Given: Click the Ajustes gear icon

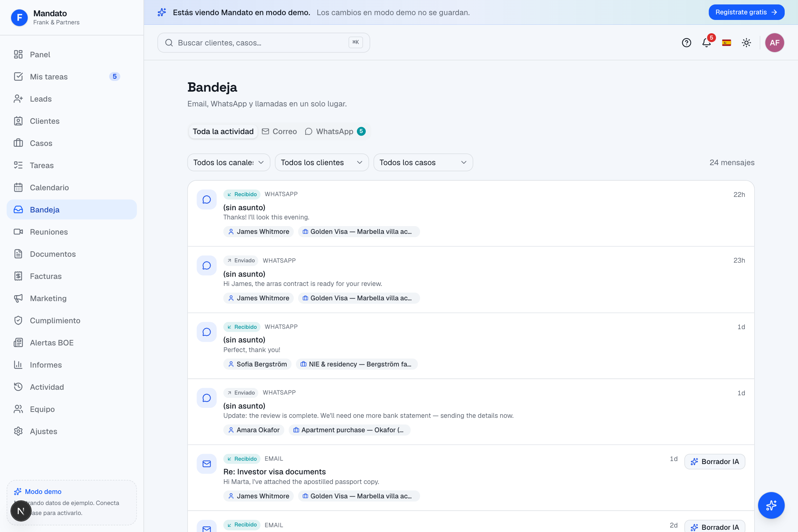Looking at the screenshot, I should (18, 432).
